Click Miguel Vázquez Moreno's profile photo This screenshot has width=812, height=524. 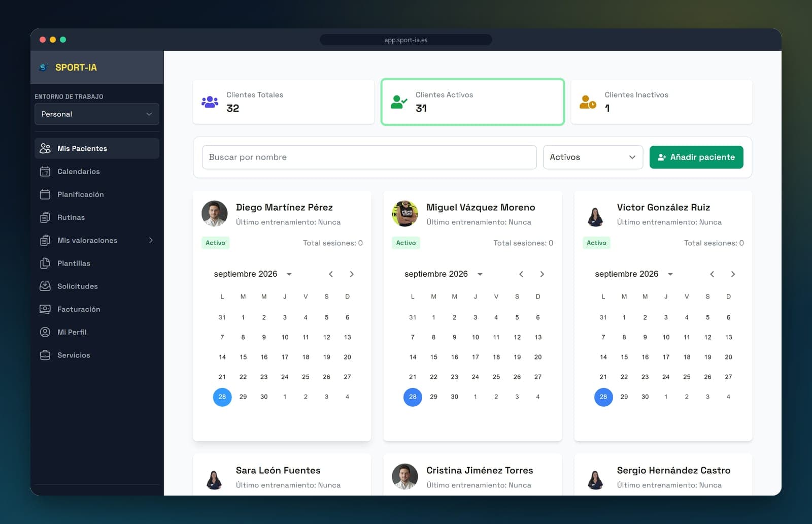405,213
